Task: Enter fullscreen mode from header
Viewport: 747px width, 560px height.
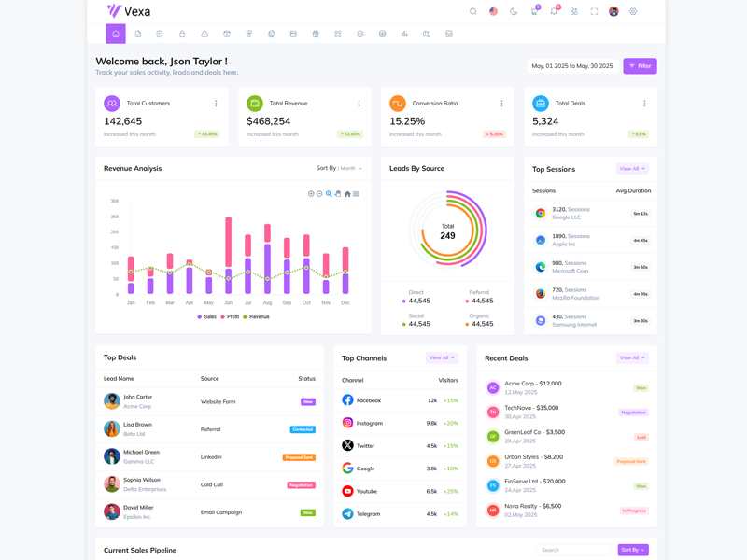Action: [594, 12]
